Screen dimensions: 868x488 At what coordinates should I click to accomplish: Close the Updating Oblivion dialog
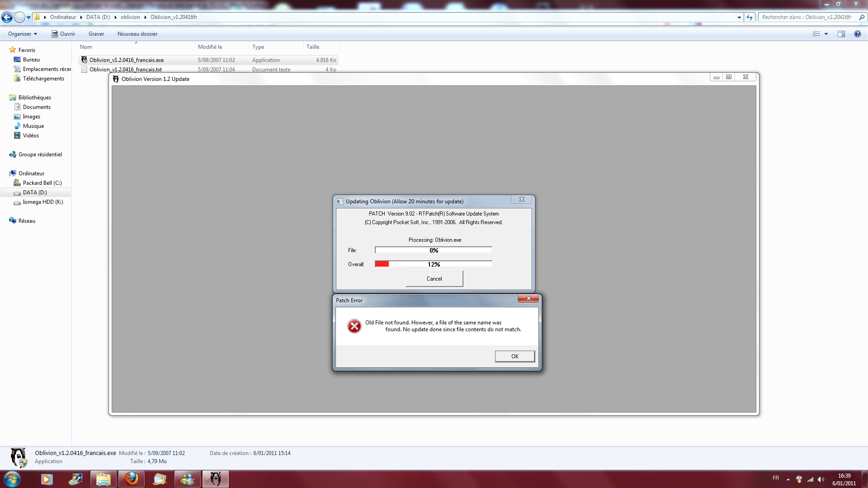[x=522, y=199]
